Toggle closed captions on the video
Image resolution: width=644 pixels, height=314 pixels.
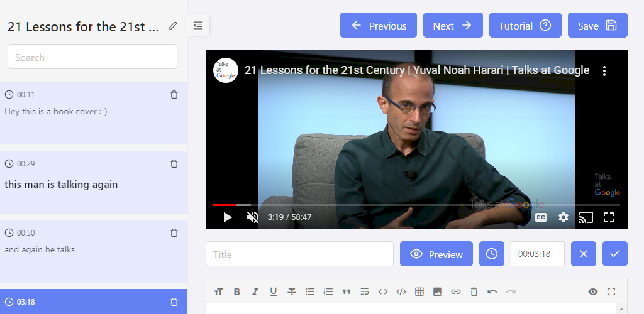click(541, 217)
